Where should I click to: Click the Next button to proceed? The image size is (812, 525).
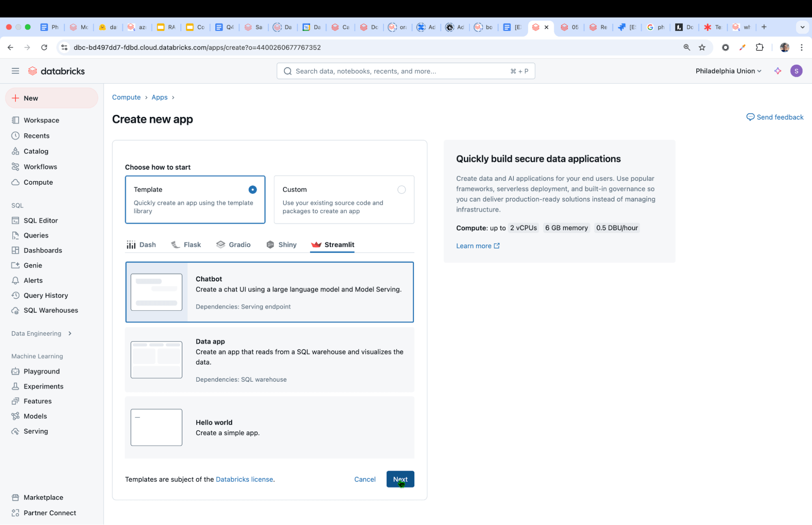[x=400, y=480]
